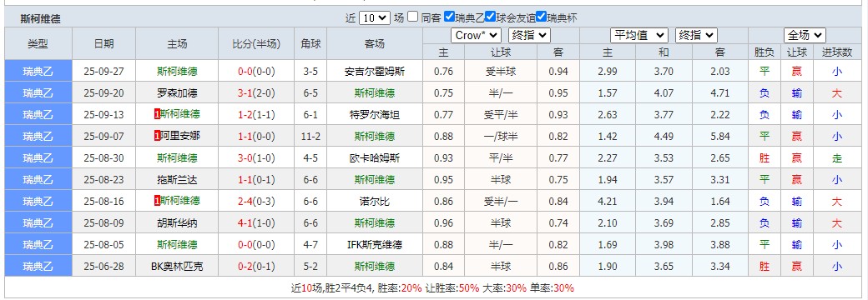
Task: Click the 胜率:20% summary text
Action: point(400,287)
